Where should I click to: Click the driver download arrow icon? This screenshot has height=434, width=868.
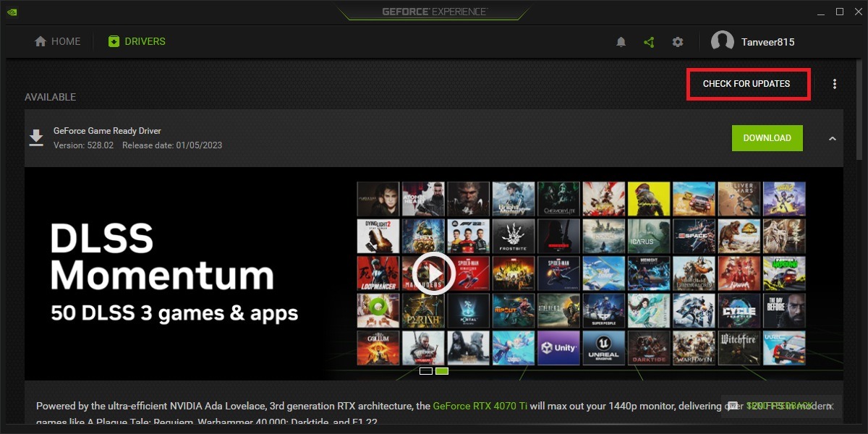click(36, 137)
